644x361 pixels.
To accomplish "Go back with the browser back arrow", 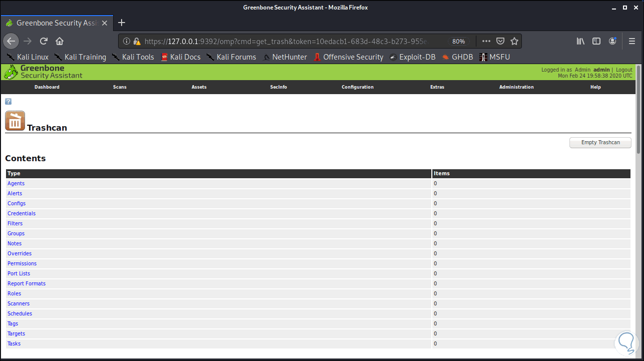I will point(11,41).
